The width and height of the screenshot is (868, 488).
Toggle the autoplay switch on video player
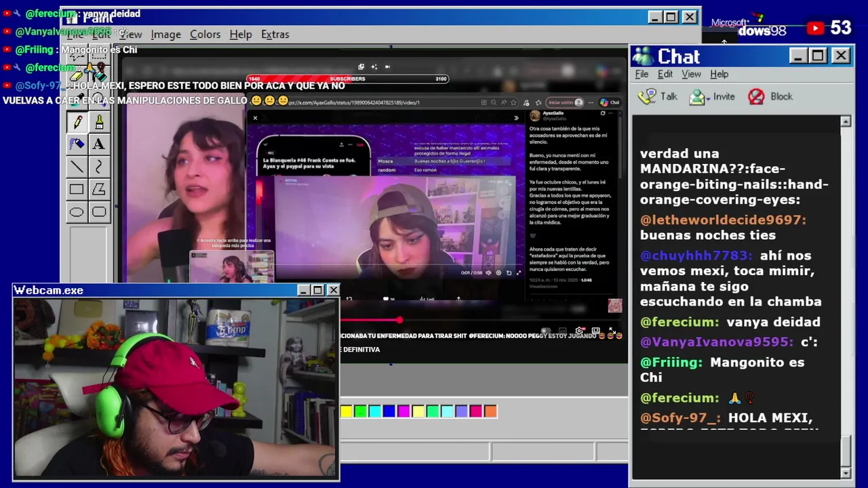click(x=545, y=331)
